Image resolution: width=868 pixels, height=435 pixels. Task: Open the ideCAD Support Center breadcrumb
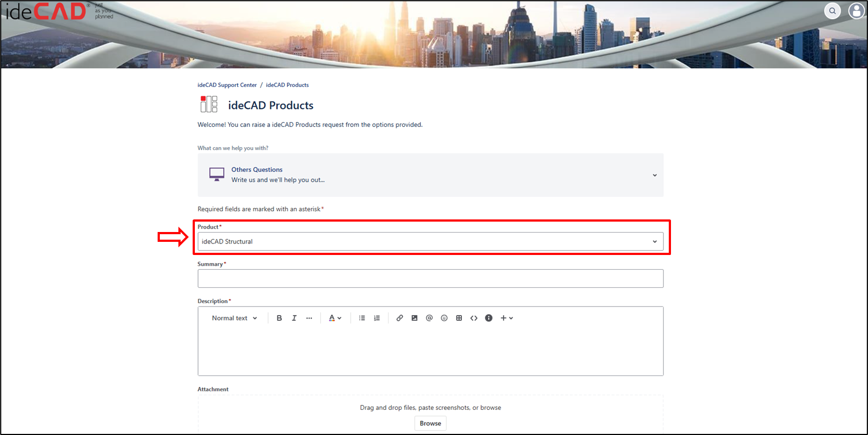point(227,85)
